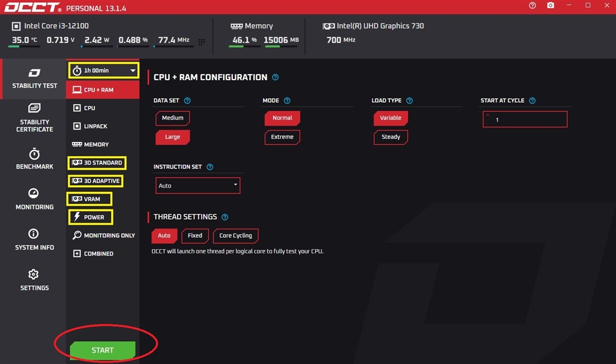Choose Normal mode
616x364 pixels.
[282, 118]
